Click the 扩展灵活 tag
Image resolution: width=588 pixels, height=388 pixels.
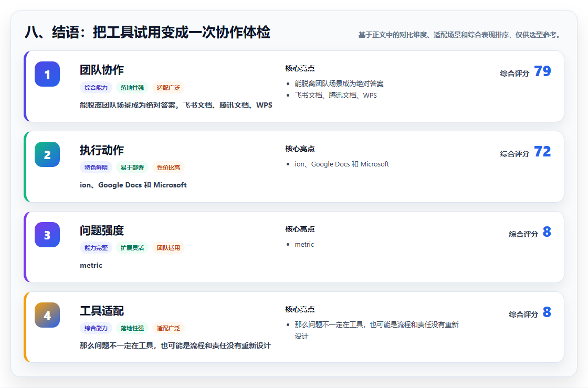tap(132, 247)
